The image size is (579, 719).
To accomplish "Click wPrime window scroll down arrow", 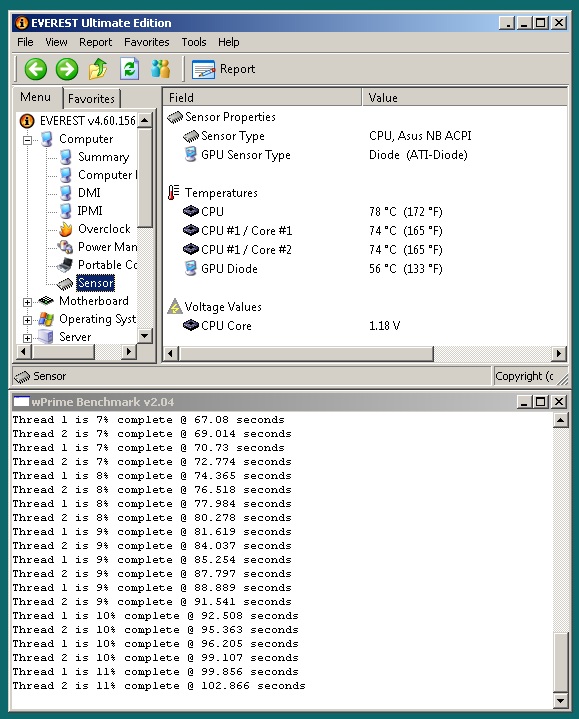I will pyautogui.click(x=561, y=700).
